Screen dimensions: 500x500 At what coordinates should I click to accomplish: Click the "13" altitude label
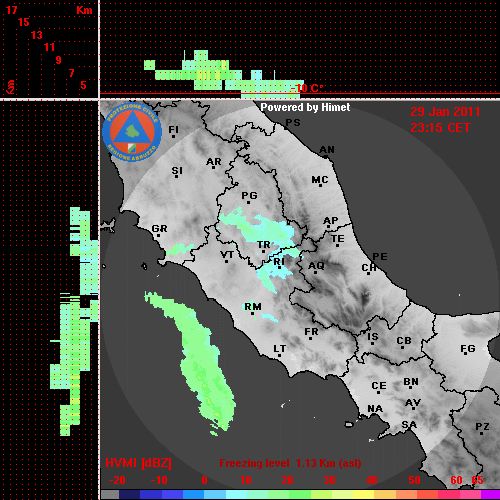coord(37,35)
